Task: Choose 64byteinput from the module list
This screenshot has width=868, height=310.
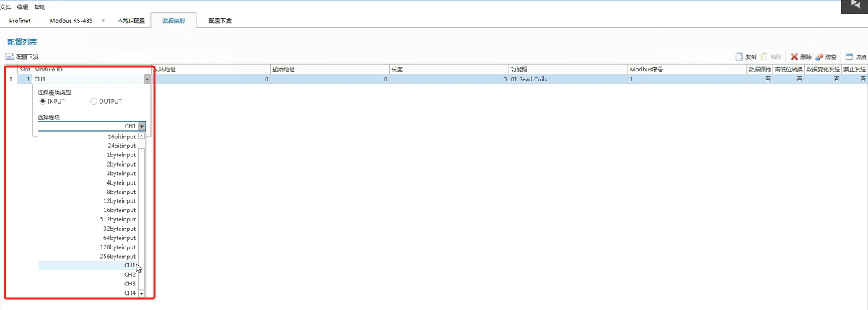Action: [88, 238]
